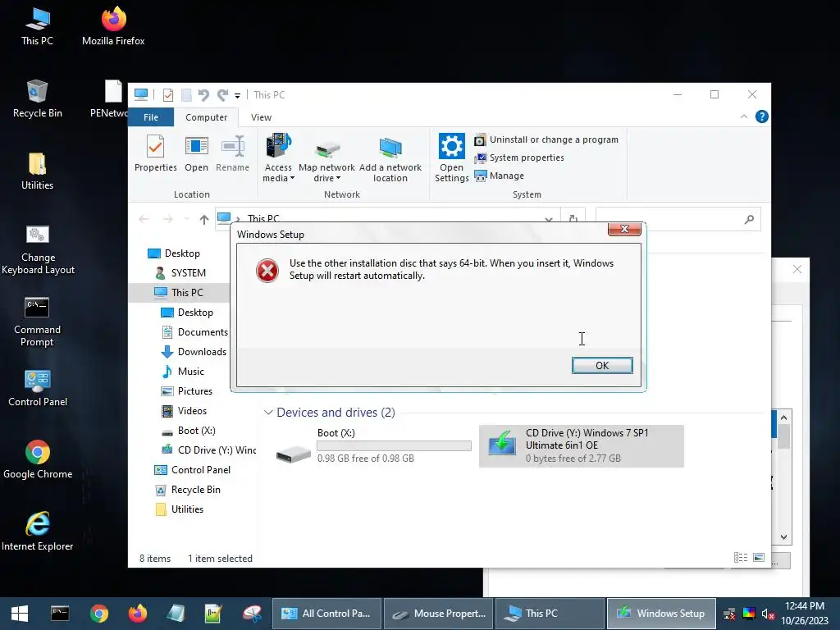The height and width of the screenshot is (630, 840).
Task: Open the Control Panel desktop shortcut
Action: 38,388
